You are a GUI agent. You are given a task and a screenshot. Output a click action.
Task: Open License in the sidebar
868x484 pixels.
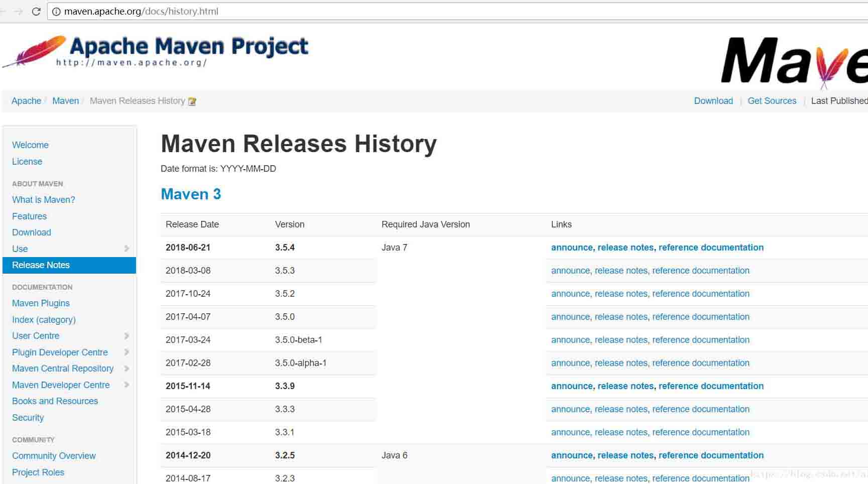27,161
